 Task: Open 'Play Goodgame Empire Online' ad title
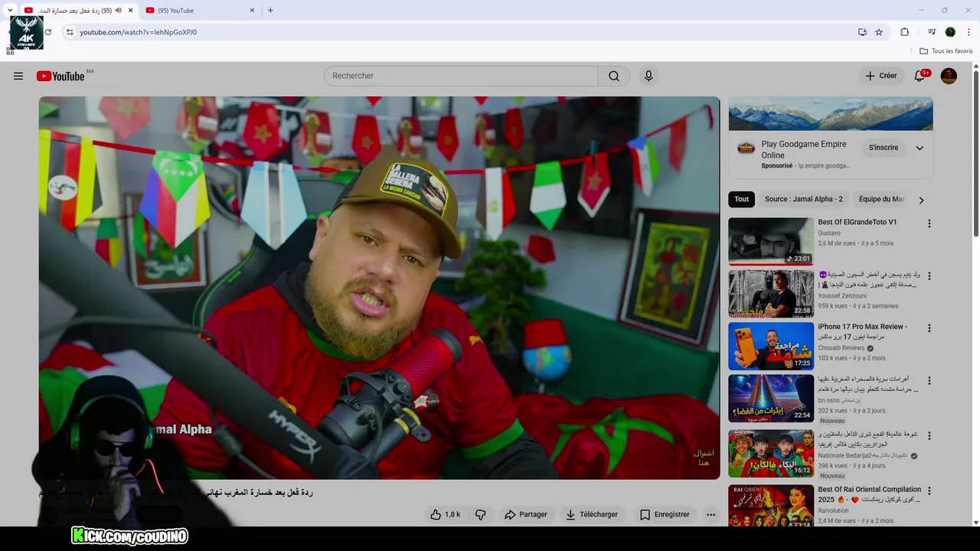[804, 149]
